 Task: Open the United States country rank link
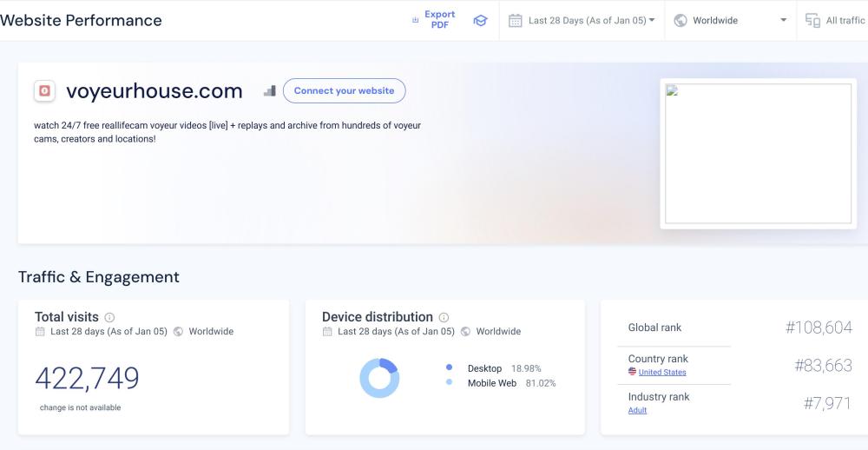[x=661, y=373]
